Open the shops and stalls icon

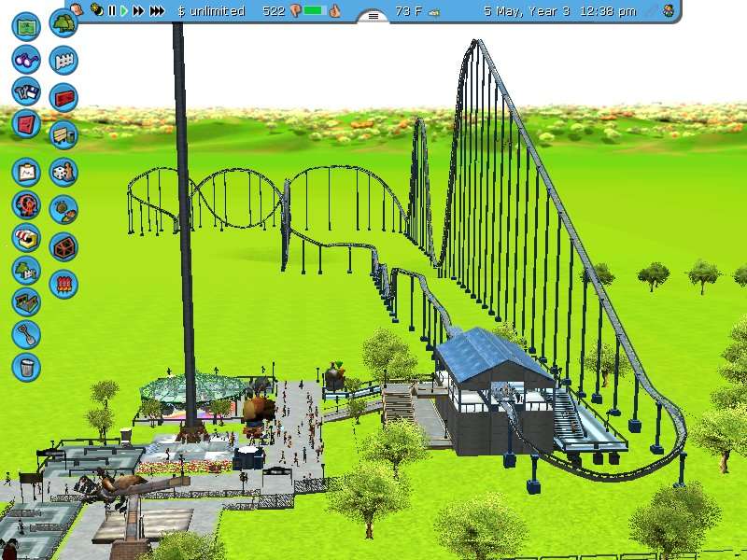click(26, 240)
